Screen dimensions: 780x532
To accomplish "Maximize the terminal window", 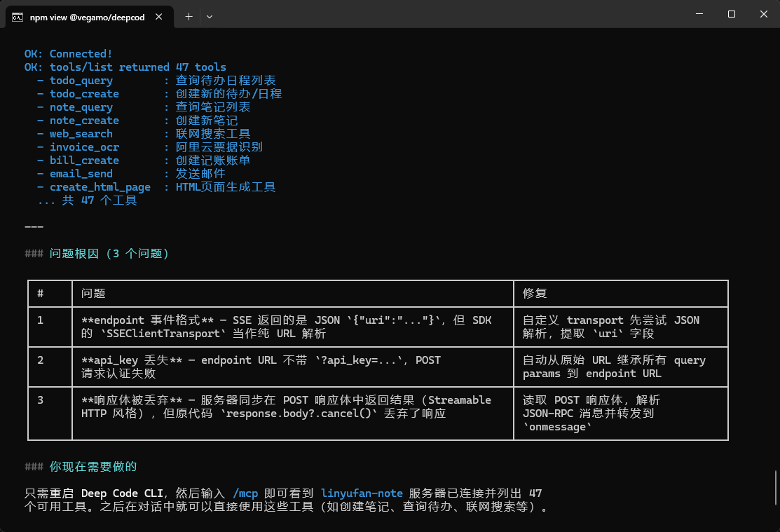I will [731, 14].
